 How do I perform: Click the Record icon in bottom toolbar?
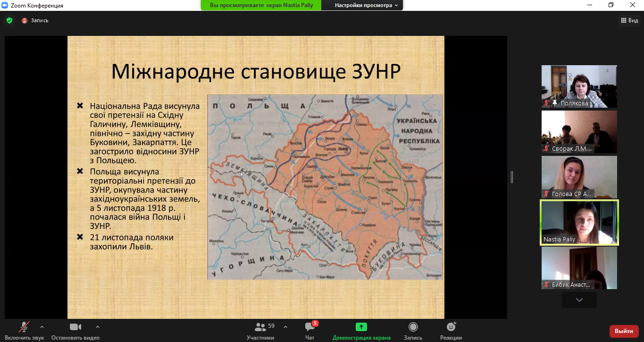coord(413,327)
